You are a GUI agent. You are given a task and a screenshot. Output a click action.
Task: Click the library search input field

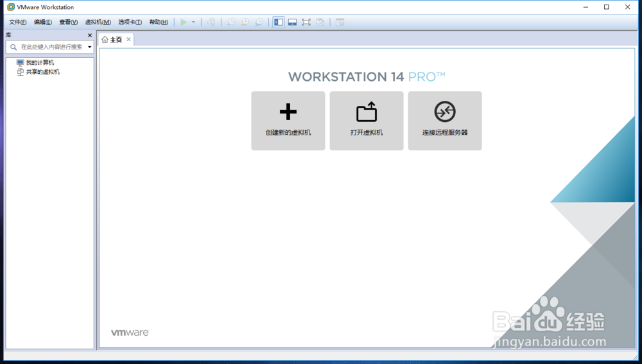coord(50,47)
